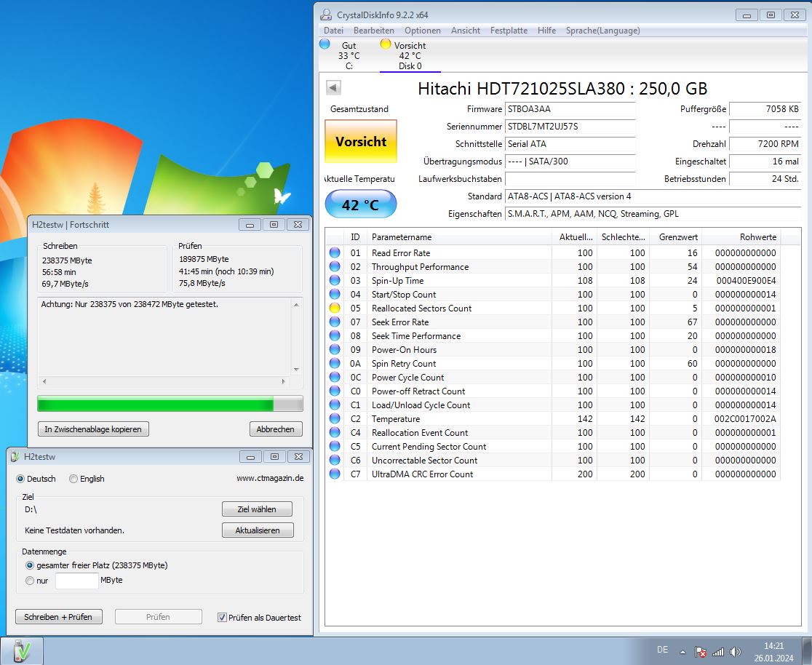Screen dimensions: 812x665
Task: Open the Bearbeiten menu
Action: coord(374,31)
